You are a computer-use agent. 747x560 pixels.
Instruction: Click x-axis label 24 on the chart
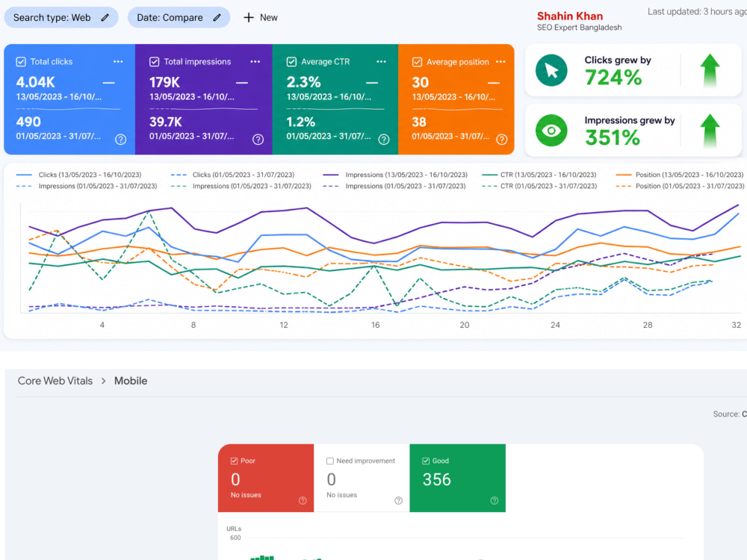[x=556, y=325]
